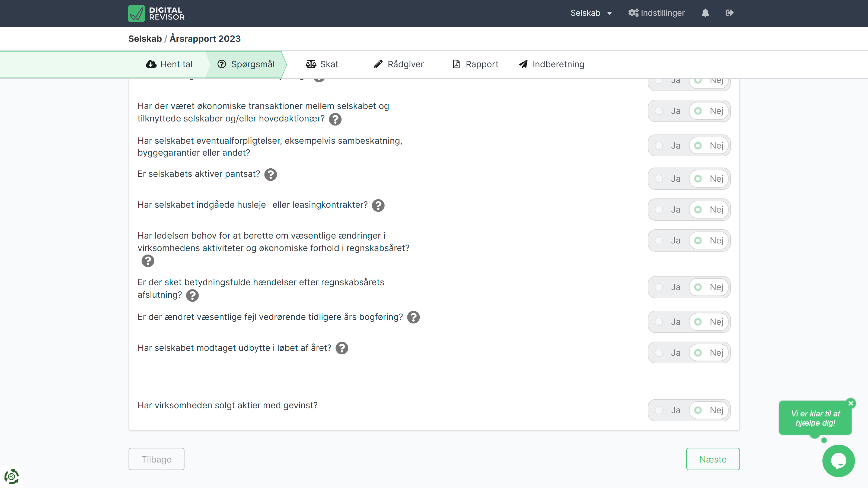
Task: Click the Tilbage button
Action: (x=156, y=459)
